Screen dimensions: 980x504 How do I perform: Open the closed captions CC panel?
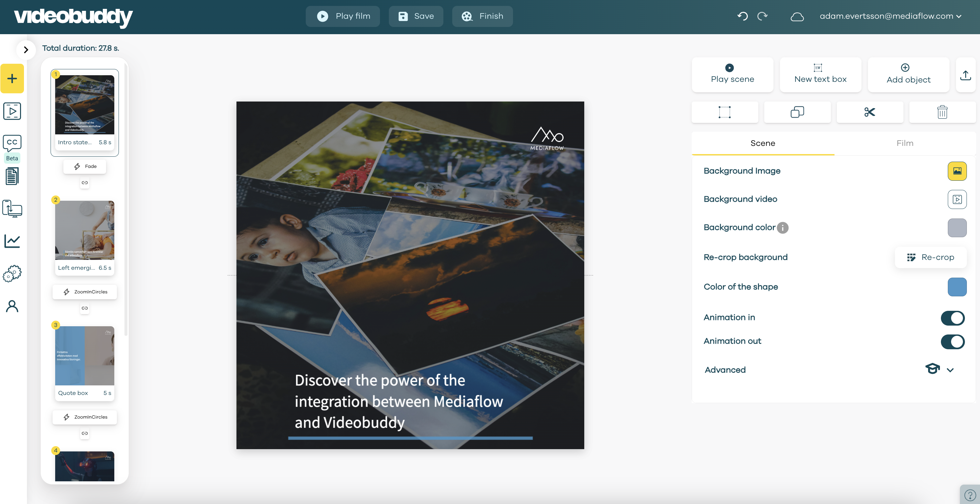12,143
